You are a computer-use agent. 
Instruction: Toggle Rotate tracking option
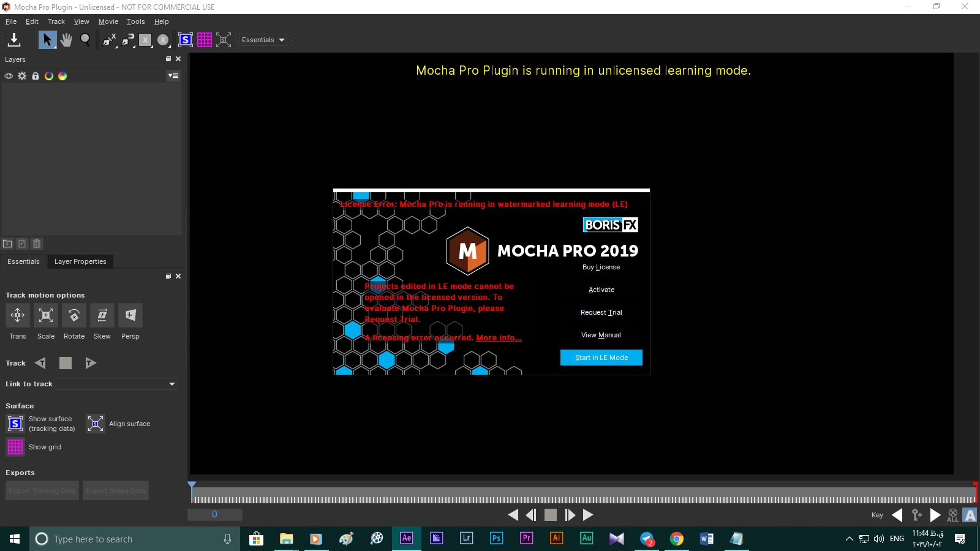74,315
